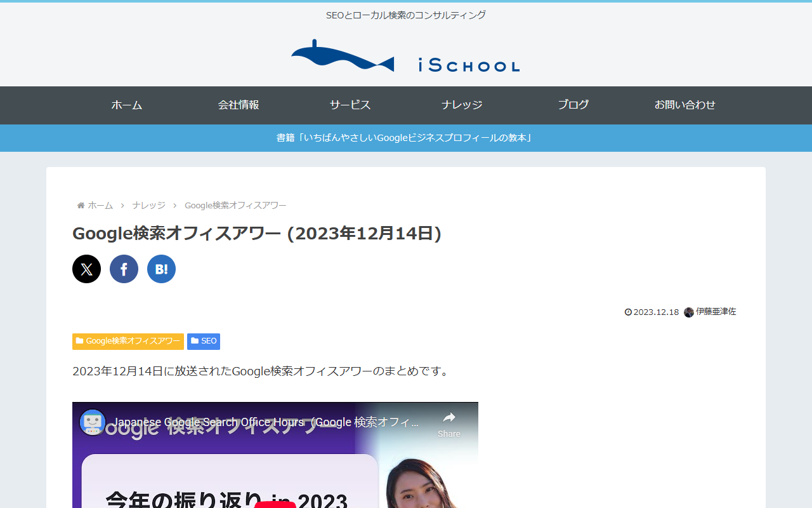This screenshot has height=508, width=812.
Task: Click the YouTube video title text
Action: click(x=266, y=422)
